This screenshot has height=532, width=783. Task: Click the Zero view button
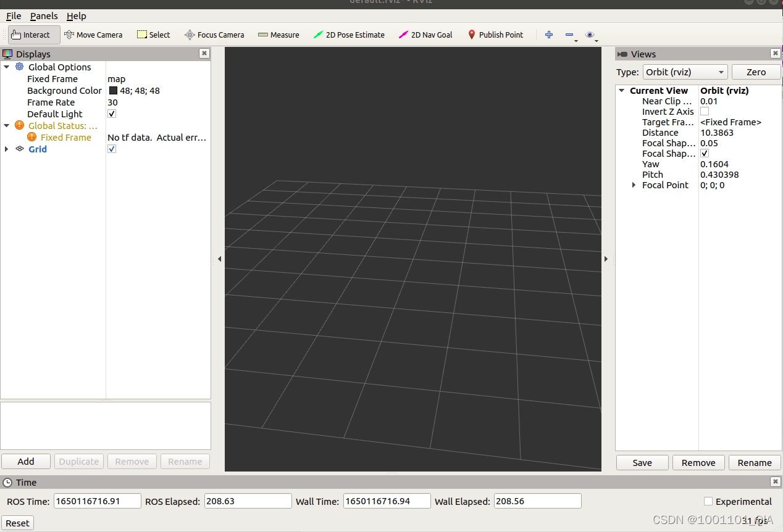[756, 72]
